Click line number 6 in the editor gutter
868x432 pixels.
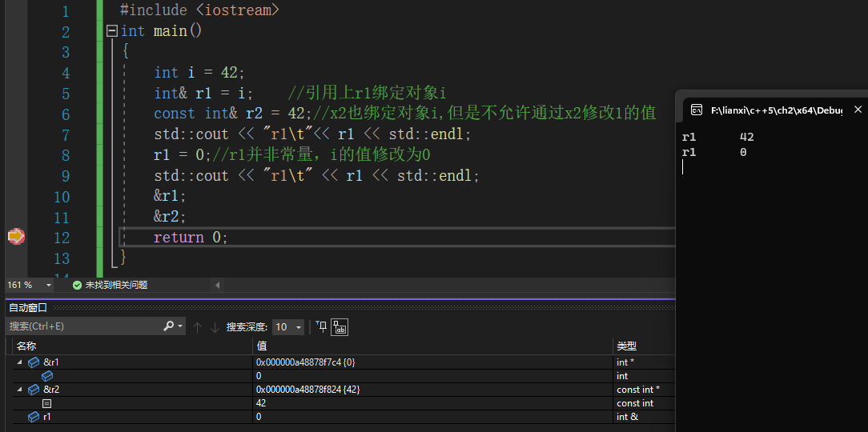click(x=65, y=114)
